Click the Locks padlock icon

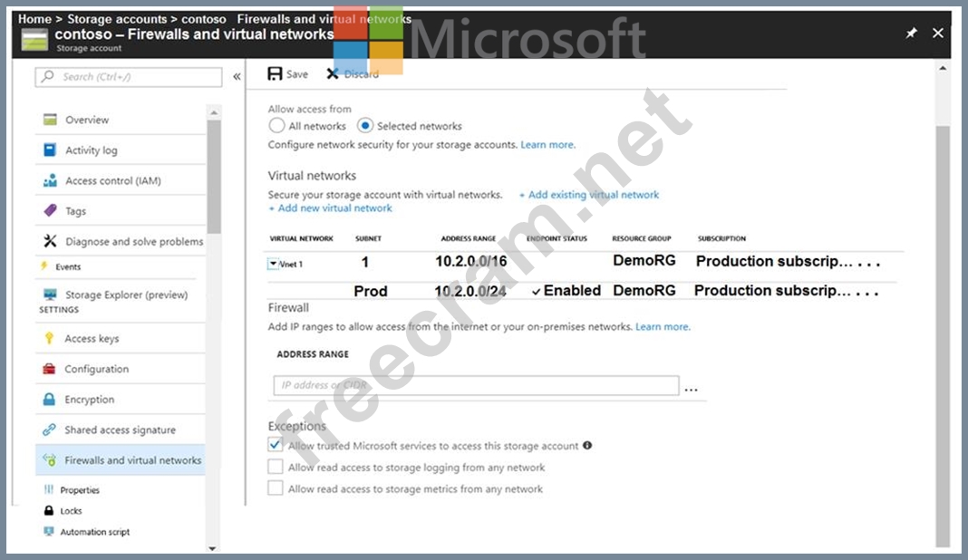coord(49,510)
